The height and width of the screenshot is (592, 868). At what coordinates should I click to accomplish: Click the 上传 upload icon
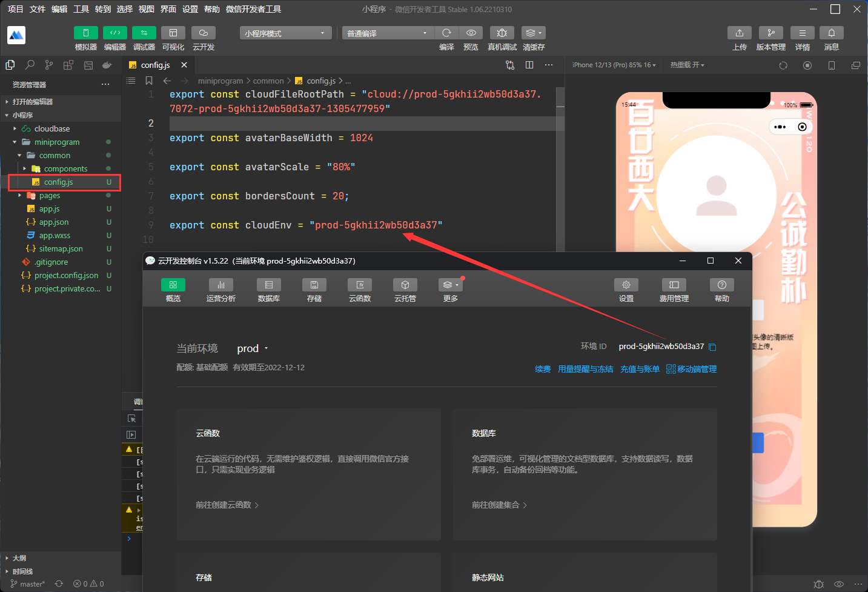pyautogui.click(x=740, y=33)
